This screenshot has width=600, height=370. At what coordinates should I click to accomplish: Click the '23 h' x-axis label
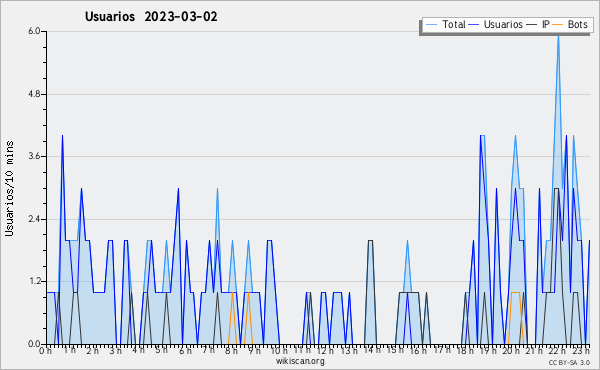[581, 350]
